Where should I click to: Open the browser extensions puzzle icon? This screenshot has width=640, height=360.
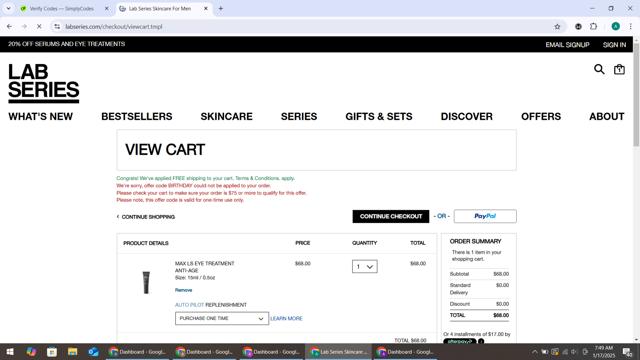(593, 27)
